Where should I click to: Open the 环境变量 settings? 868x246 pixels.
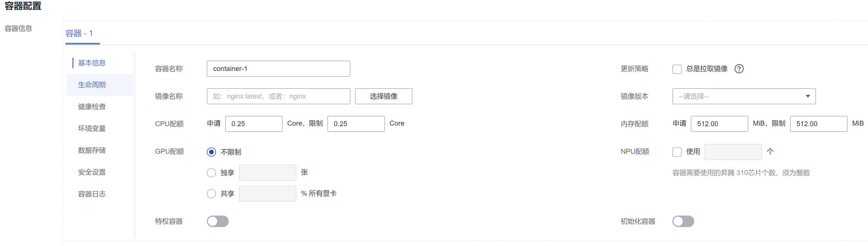pos(92,128)
